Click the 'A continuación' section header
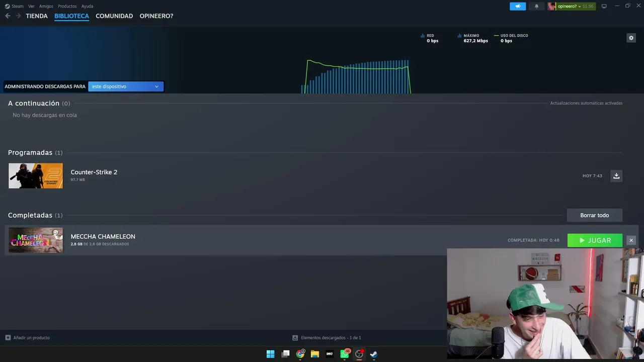644x362 pixels. click(34, 103)
